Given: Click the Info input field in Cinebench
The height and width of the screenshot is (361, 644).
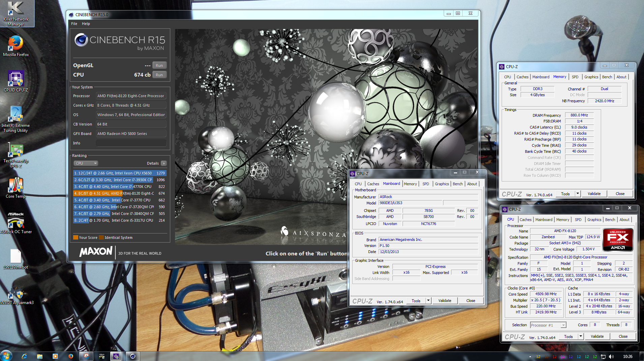Looking at the screenshot, I should tap(131, 143).
